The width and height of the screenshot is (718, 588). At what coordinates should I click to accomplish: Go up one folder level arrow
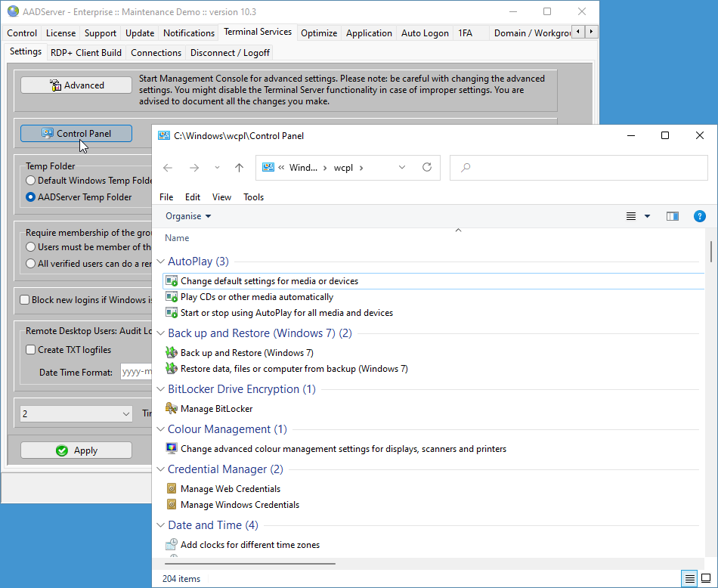tap(239, 168)
